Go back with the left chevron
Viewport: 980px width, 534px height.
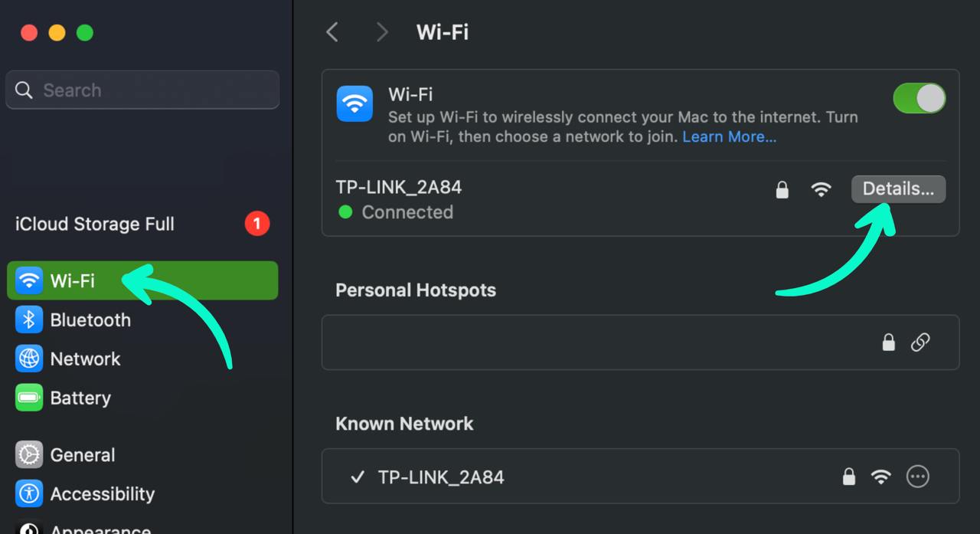(332, 32)
